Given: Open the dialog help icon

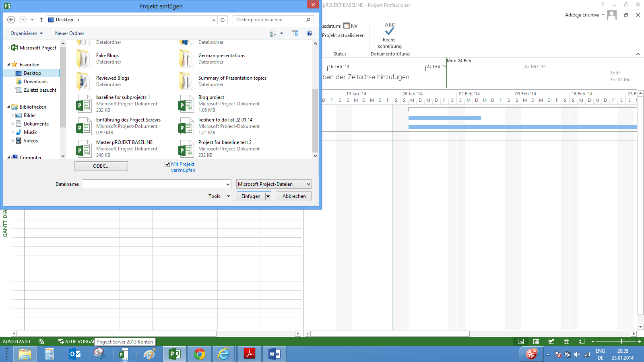Looking at the screenshot, I should [x=310, y=33].
